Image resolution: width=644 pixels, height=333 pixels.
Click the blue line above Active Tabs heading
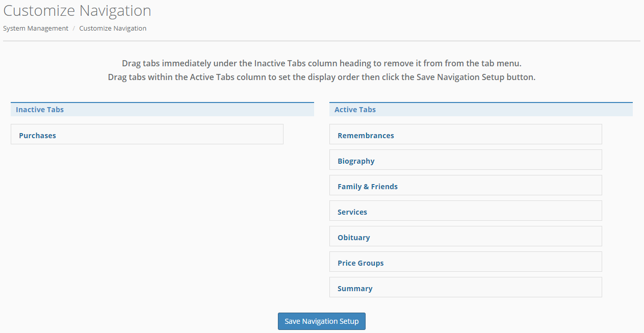[480, 103]
